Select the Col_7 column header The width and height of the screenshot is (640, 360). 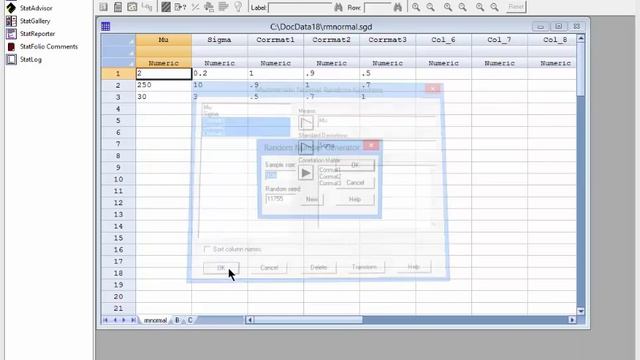500,40
